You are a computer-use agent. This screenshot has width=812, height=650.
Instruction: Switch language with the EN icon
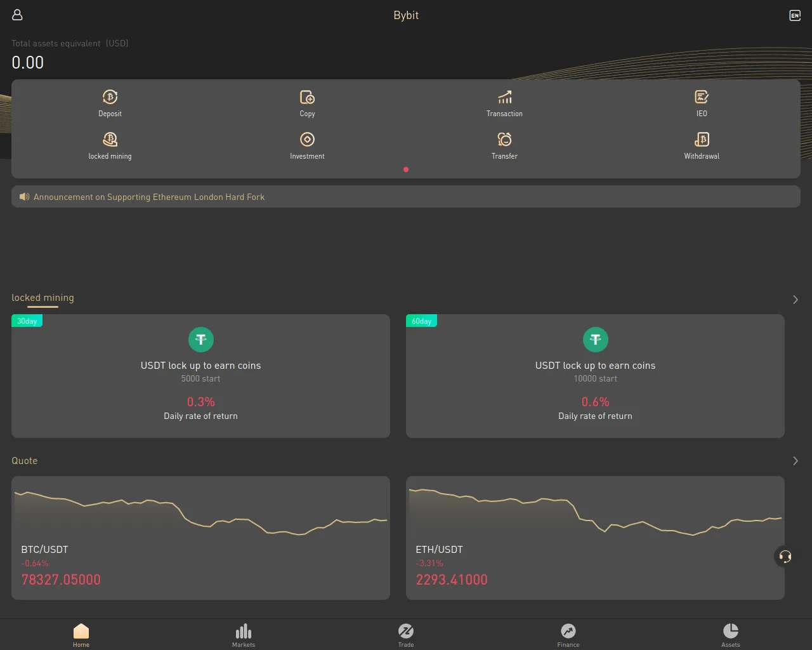point(794,15)
